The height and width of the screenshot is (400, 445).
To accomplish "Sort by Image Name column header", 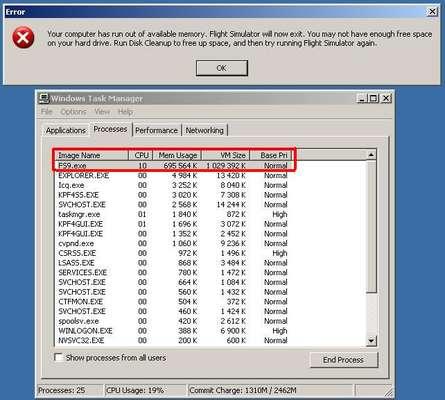I will 91,155.
